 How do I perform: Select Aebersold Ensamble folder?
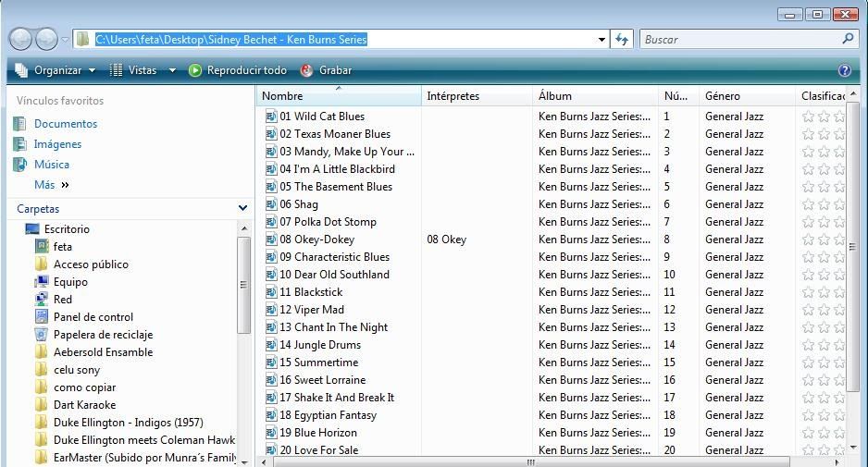tap(103, 352)
